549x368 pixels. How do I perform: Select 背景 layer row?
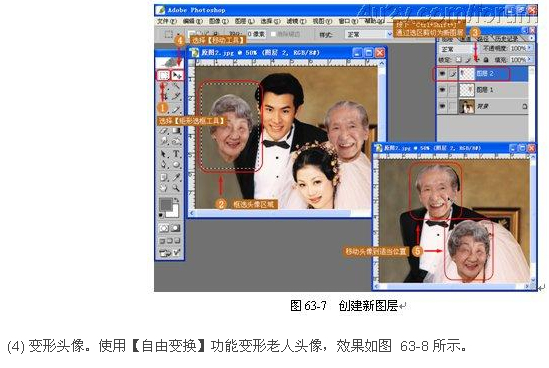click(x=483, y=106)
